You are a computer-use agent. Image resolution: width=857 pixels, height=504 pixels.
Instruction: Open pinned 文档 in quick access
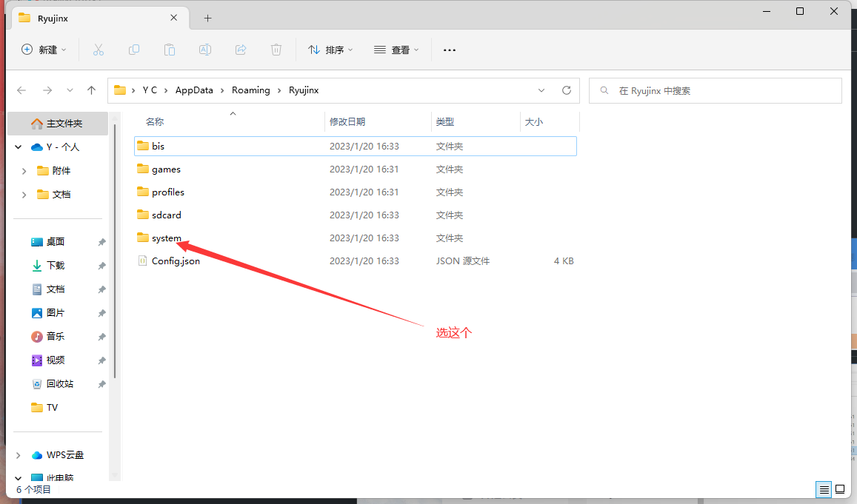[56, 289]
